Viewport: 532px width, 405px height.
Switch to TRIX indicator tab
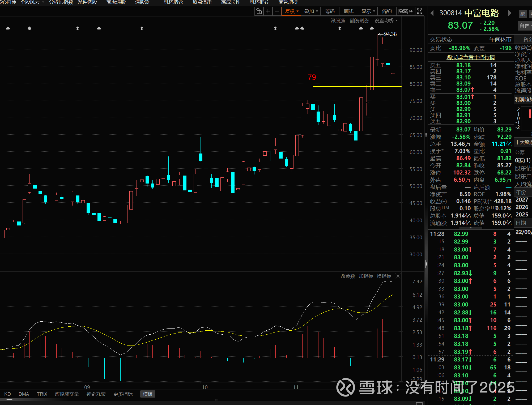tap(42, 394)
